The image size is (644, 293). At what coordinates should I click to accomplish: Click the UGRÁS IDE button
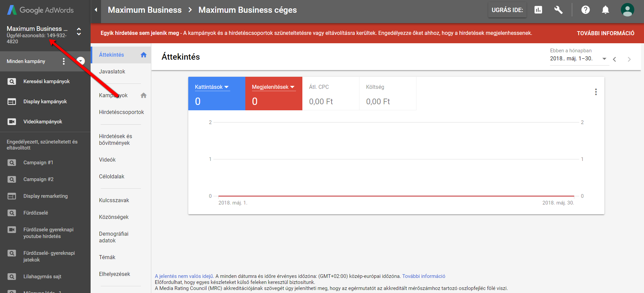click(507, 10)
